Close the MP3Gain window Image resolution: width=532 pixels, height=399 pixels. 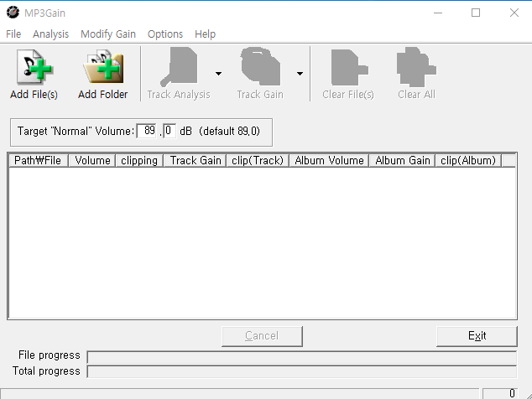click(x=514, y=13)
